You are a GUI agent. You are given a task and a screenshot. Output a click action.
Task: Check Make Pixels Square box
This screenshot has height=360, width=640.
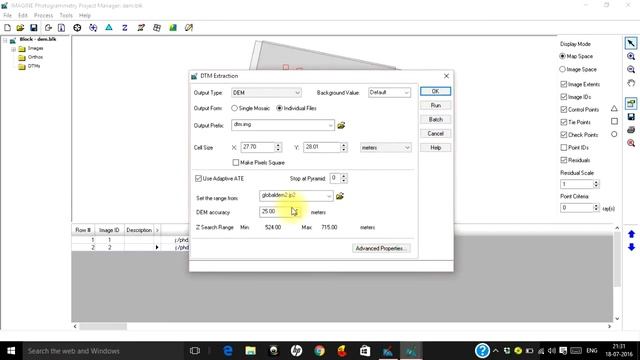(x=236, y=162)
